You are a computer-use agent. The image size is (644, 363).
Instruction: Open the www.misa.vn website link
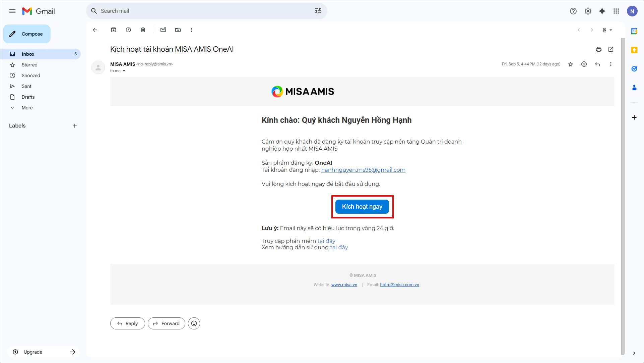pos(344,285)
